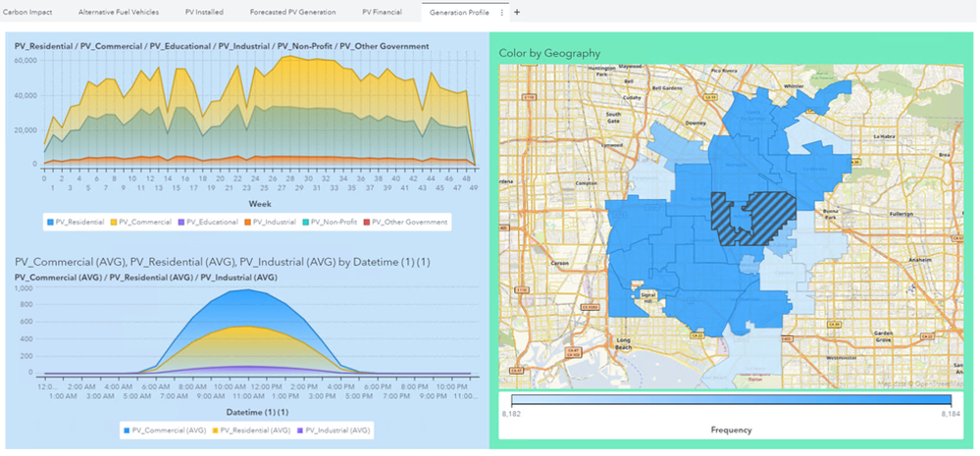Image resolution: width=980 pixels, height=456 pixels.
Task: Click the Datetime (1) (1) axis label
Action: [258, 412]
